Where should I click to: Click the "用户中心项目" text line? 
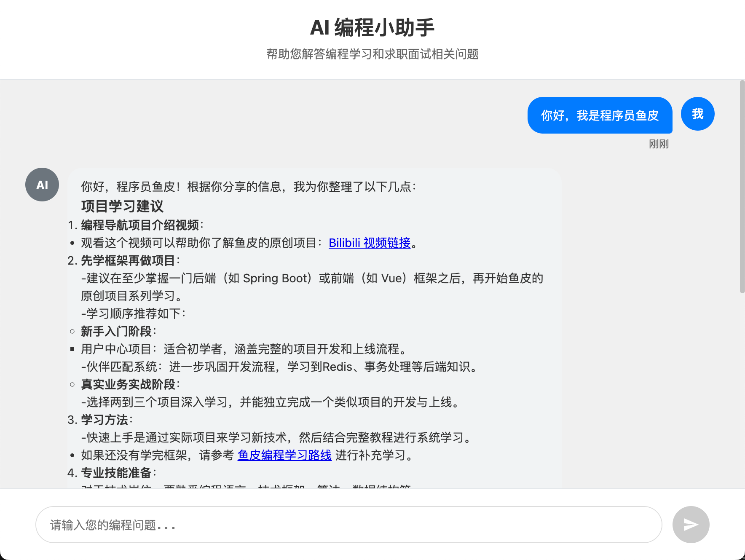pyautogui.click(x=118, y=349)
